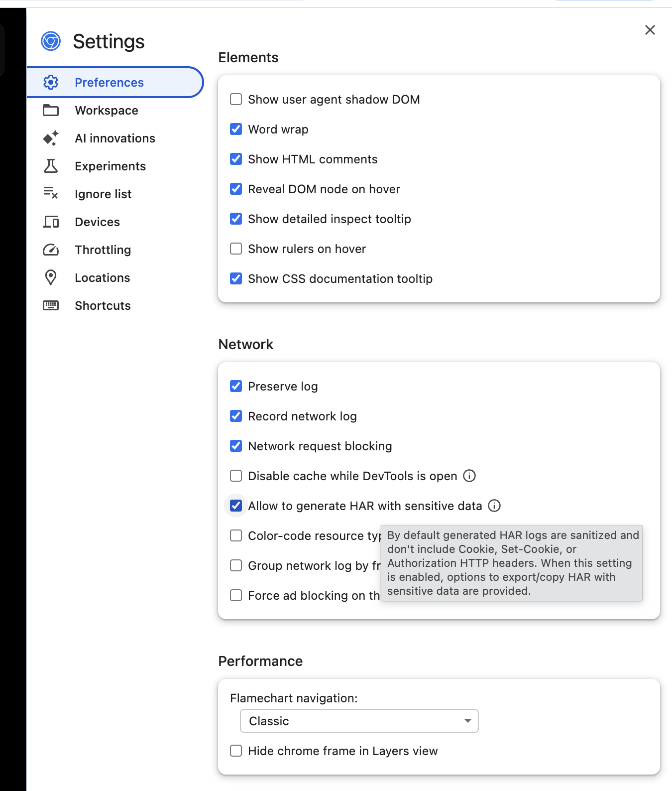
Task: Toggle Show rulers on hover
Action: 235,249
